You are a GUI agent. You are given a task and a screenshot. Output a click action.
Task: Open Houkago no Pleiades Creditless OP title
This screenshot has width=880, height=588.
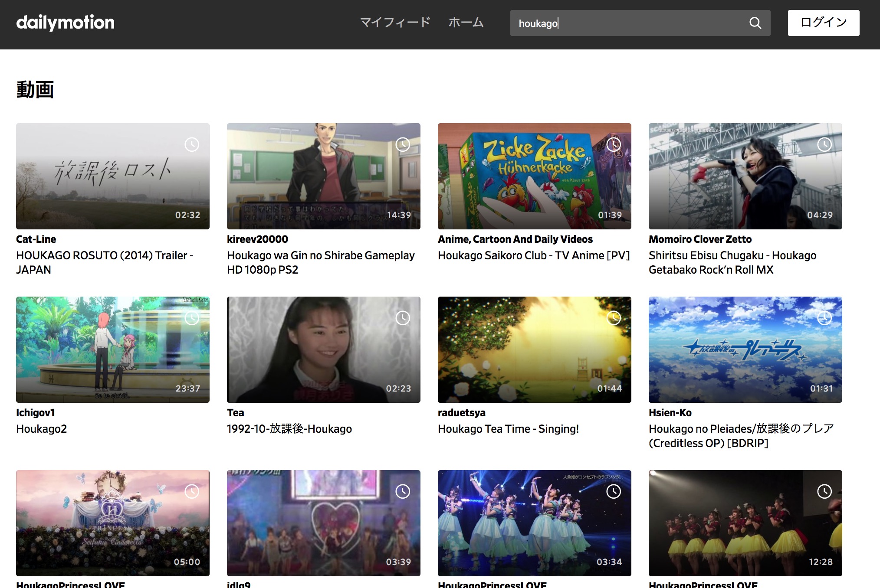741,436
